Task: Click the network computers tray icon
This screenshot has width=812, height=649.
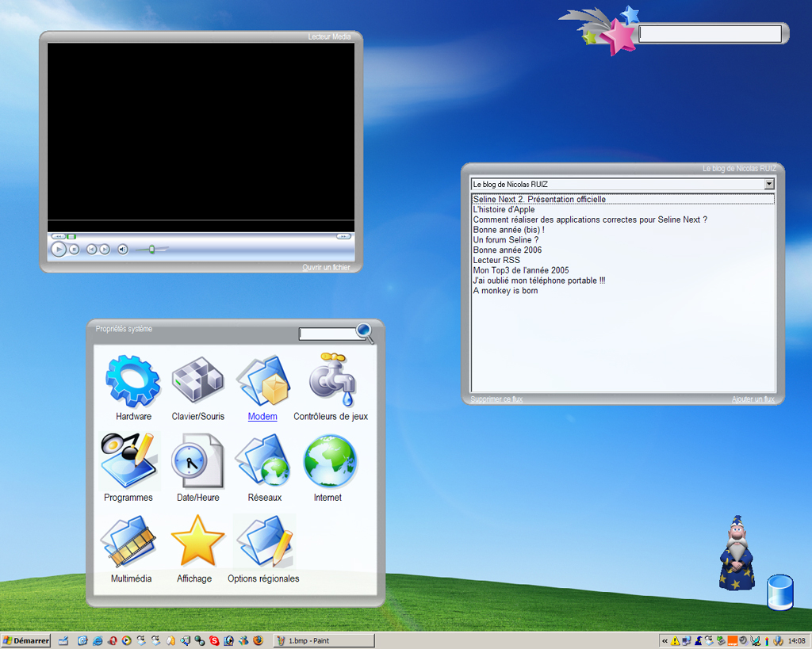Action: (x=687, y=641)
